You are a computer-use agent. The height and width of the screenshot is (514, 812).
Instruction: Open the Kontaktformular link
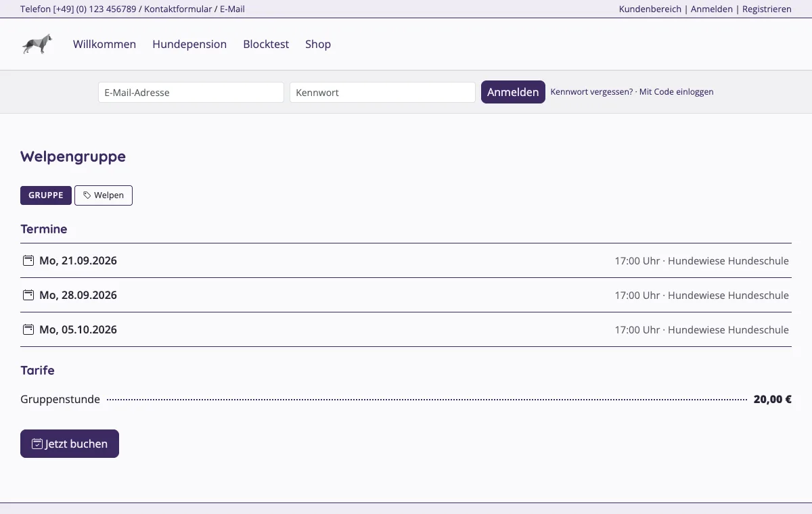pyautogui.click(x=179, y=9)
